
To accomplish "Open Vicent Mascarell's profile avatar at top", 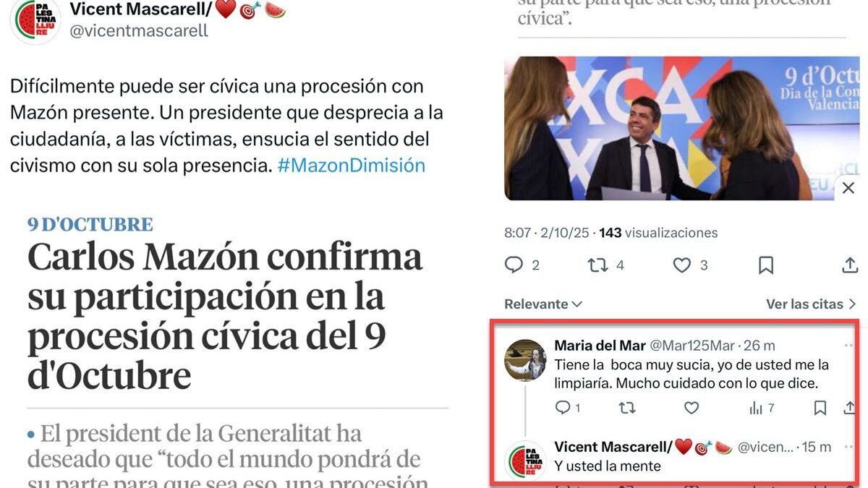I will click(x=35, y=20).
